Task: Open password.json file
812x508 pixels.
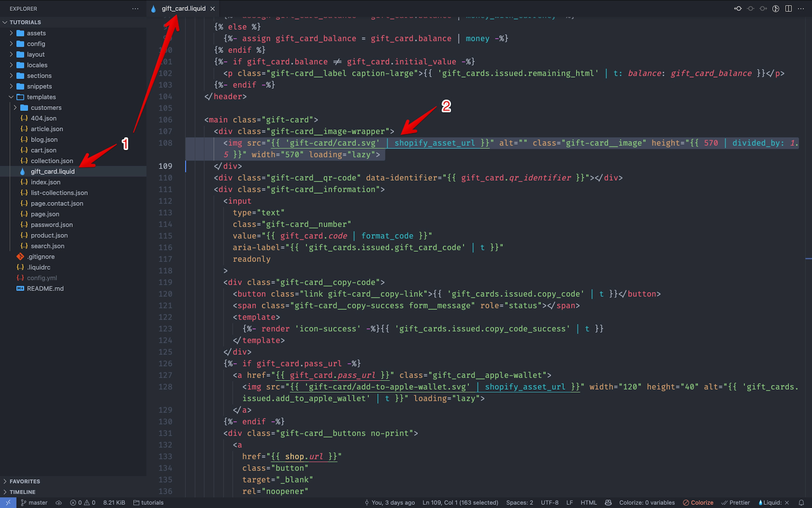Action: (x=73, y=224)
